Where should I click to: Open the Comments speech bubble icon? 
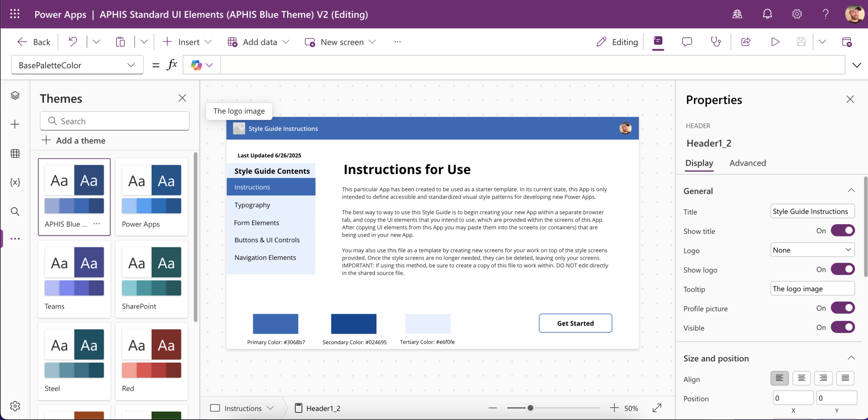[687, 42]
